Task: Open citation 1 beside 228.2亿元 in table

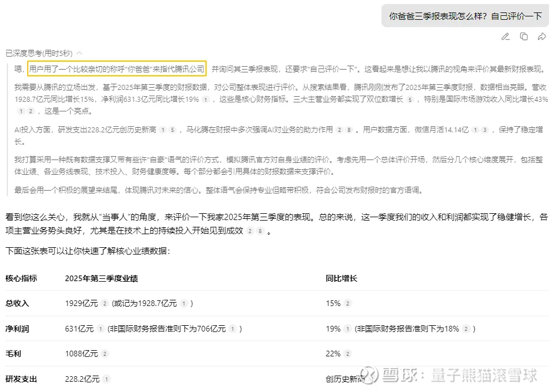Action: [x=106, y=380]
